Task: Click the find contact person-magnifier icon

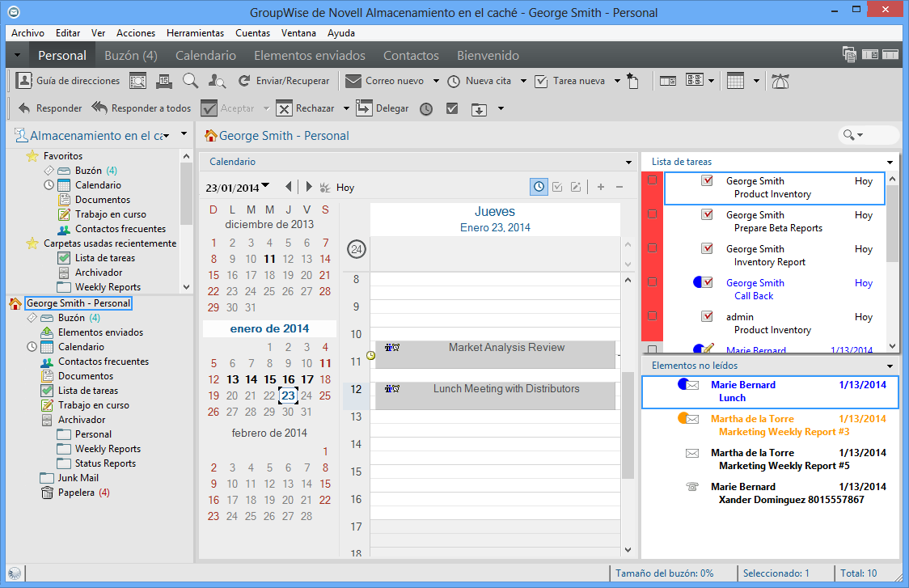Action: pyautogui.click(x=217, y=81)
